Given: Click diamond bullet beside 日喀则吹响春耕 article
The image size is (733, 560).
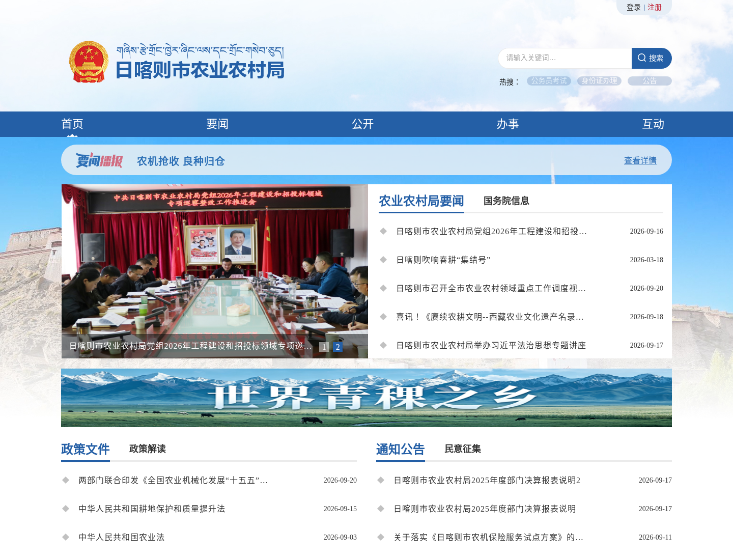Looking at the screenshot, I should 383,260.
